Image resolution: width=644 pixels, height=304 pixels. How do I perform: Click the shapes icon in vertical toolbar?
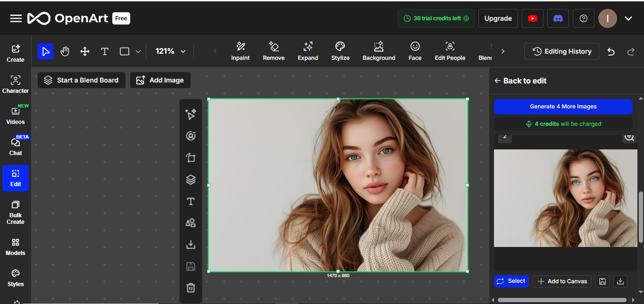click(x=191, y=223)
